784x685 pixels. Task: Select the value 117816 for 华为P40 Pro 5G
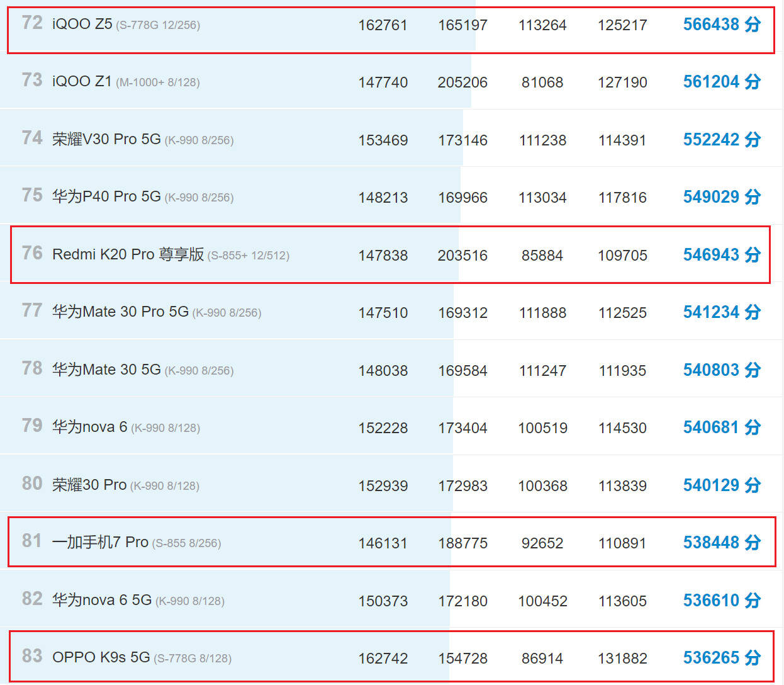click(x=622, y=198)
